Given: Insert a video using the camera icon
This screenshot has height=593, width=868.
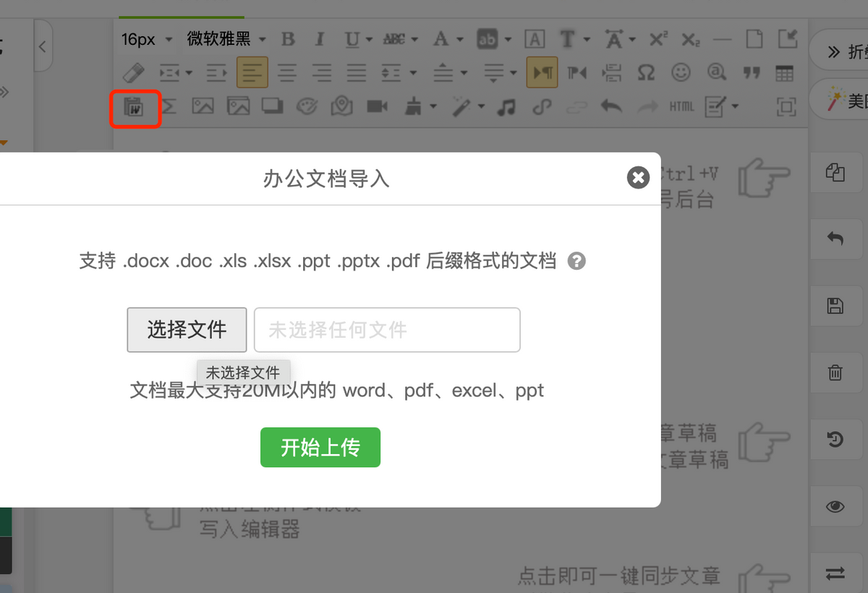Looking at the screenshot, I should point(377,107).
